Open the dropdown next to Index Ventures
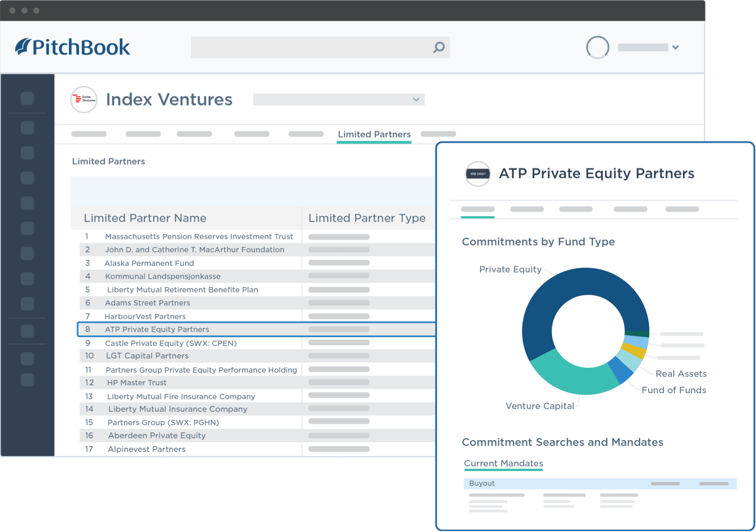This screenshot has width=756, height=532. (x=338, y=99)
